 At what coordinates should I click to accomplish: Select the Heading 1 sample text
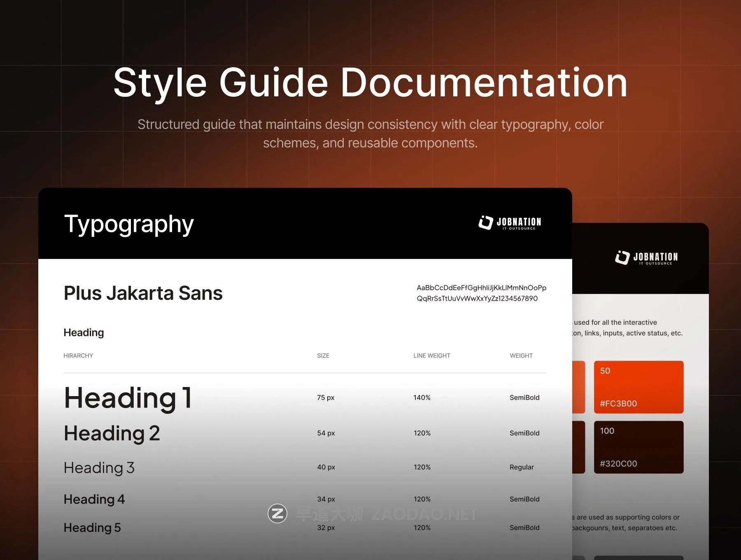tap(128, 398)
